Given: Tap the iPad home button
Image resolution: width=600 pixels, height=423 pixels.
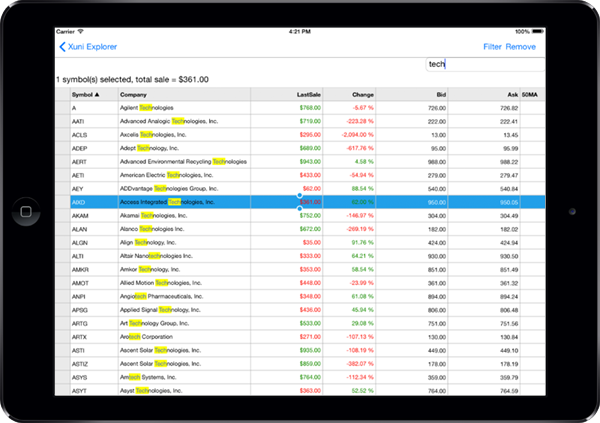Looking at the screenshot, I should (26, 211).
